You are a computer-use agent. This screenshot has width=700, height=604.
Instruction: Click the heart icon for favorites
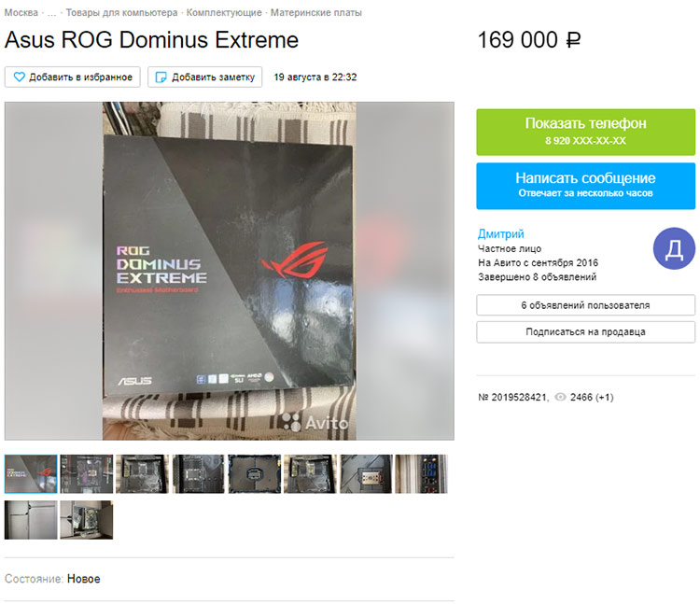coord(20,77)
